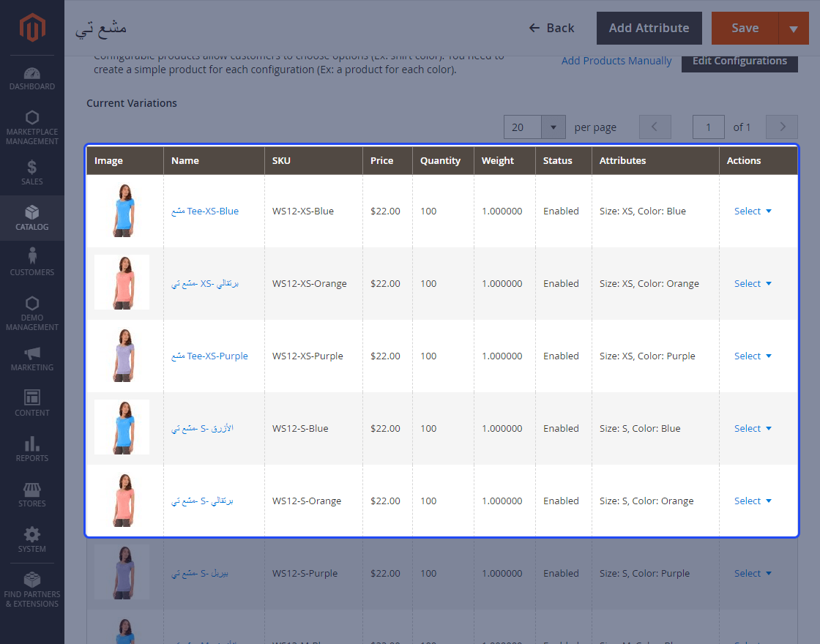Screen dimensions: 820x644
Task: Open the Tee-XS-Purple product name link
Action: click(x=209, y=356)
